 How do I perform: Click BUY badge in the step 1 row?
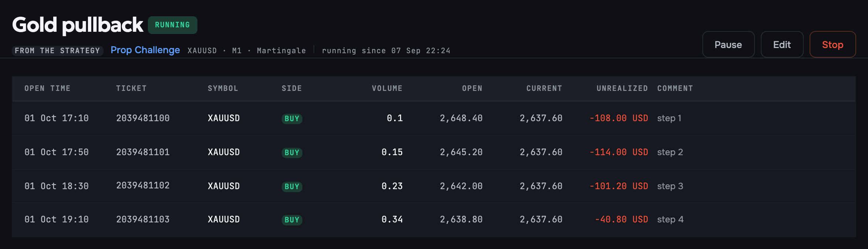[292, 119]
